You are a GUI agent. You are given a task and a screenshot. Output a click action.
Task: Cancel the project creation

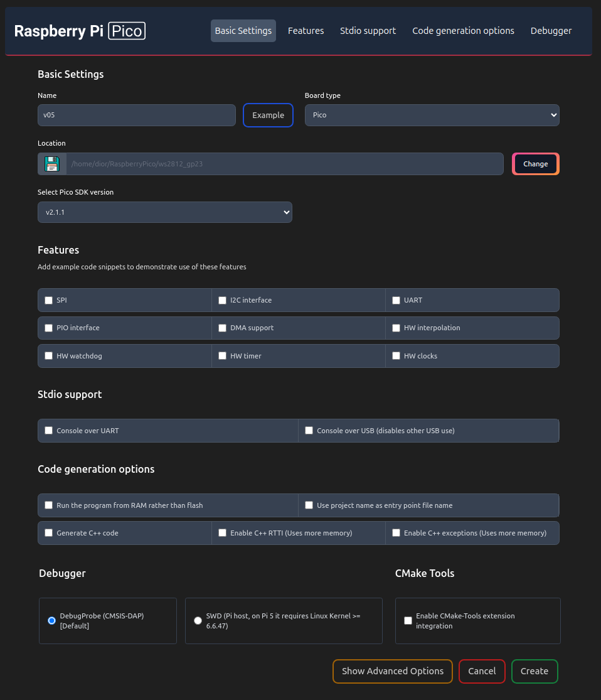482,671
